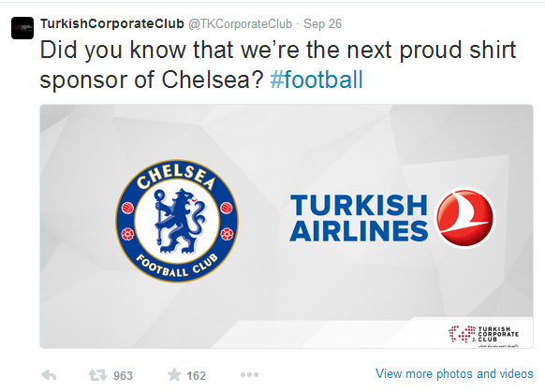Click the red Turkish Airlines bird emblem

465,217
